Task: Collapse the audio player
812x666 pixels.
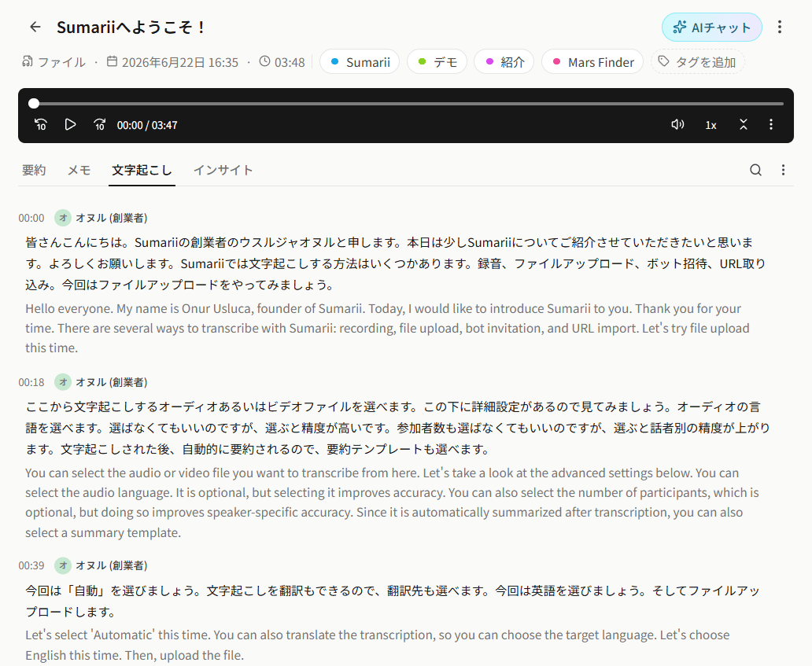Action: point(743,125)
